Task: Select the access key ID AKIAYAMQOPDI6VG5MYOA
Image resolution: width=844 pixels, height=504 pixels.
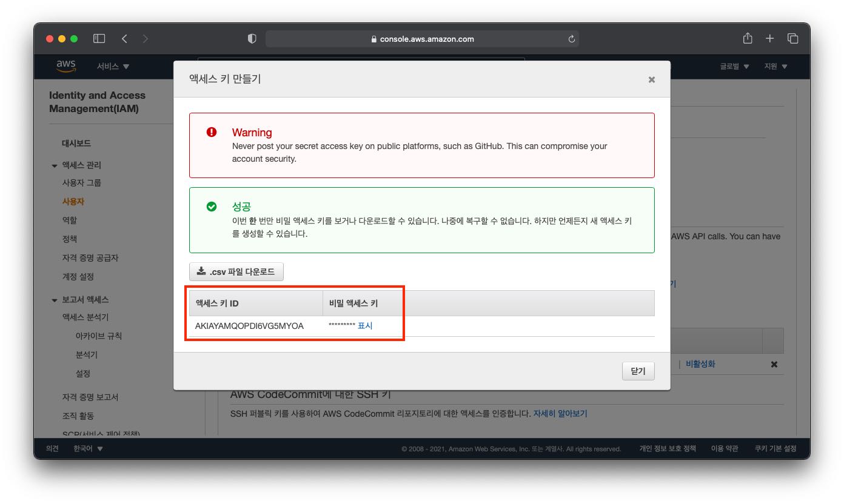Action: point(249,326)
